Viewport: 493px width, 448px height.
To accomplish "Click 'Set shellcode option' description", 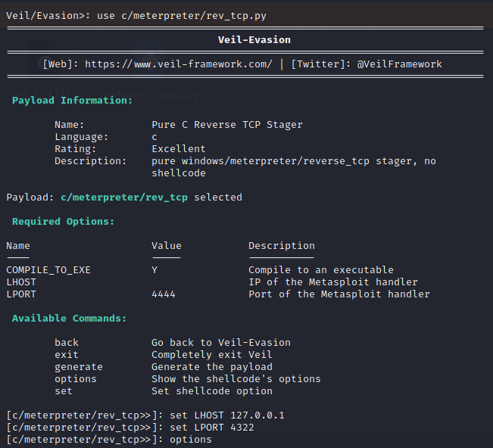I will coord(212,391).
